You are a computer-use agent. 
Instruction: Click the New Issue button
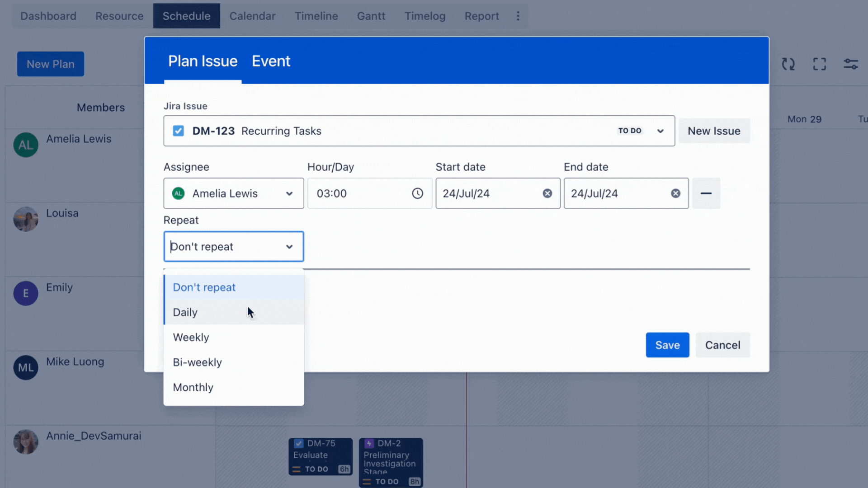coord(714,131)
